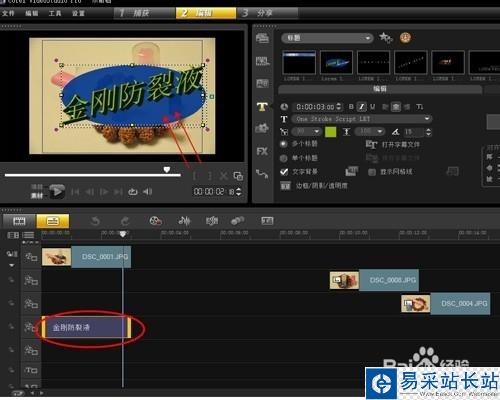Jump to the start of the clip
The image size is (500, 400).
(x=75, y=192)
